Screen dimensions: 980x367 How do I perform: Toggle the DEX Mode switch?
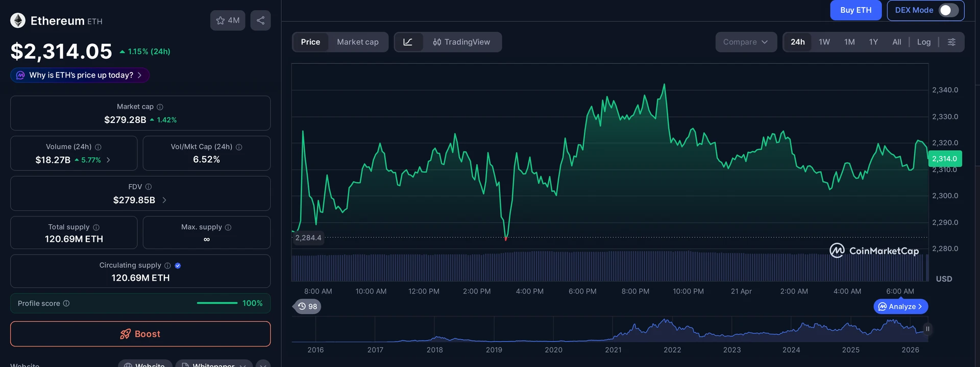click(948, 10)
